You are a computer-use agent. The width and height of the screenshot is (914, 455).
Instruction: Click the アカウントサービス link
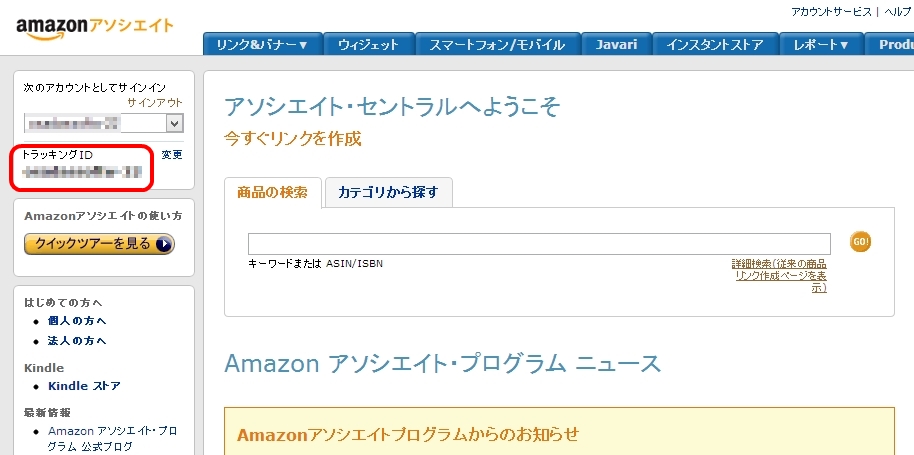(x=831, y=11)
